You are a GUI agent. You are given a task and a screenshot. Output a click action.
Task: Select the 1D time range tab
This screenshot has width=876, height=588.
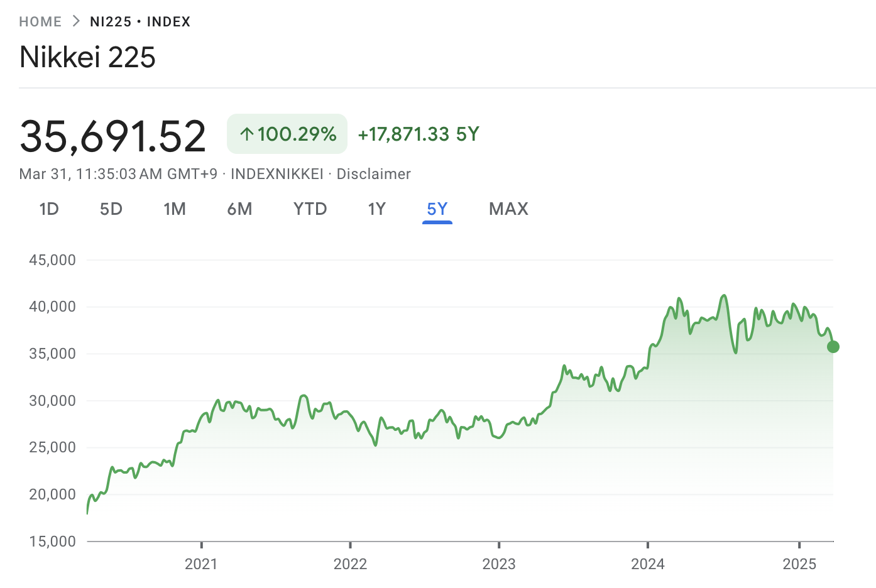point(49,209)
